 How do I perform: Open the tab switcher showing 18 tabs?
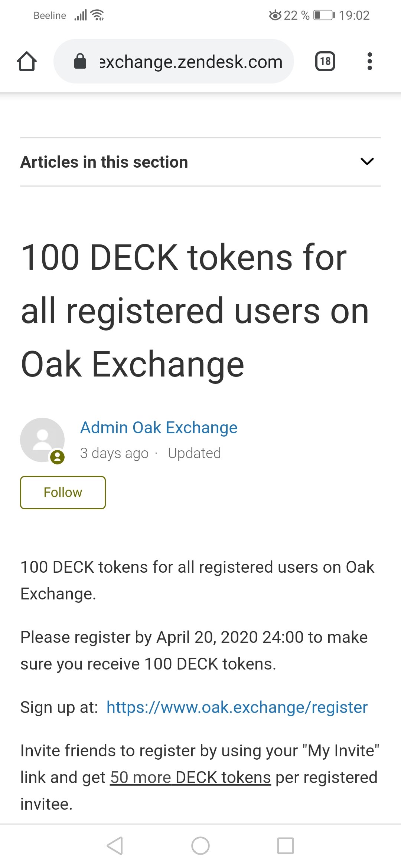point(325,61)
